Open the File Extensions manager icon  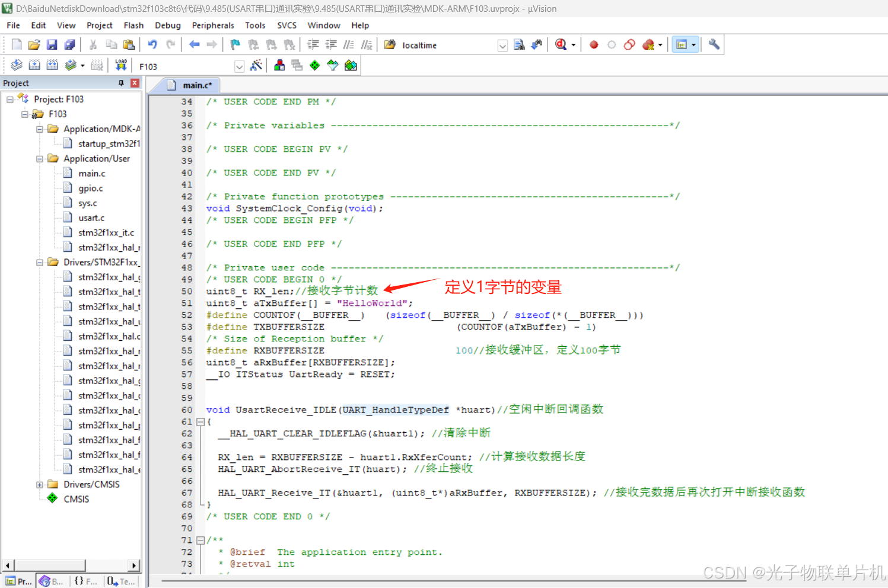tap(279, 66)
